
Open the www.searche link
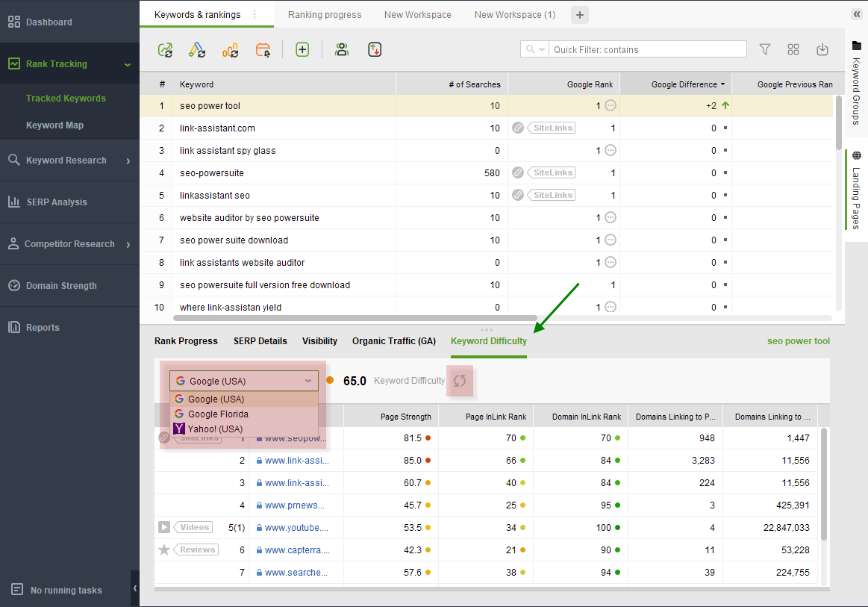click(296, 573)
